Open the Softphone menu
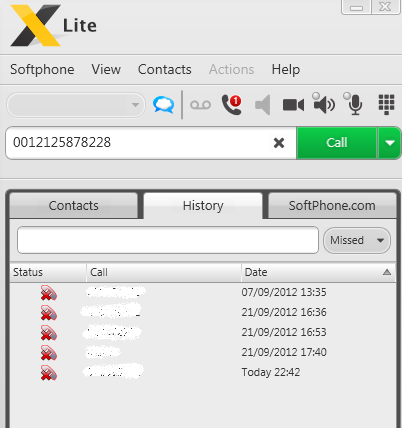402x428 pixels. [42, 70]
